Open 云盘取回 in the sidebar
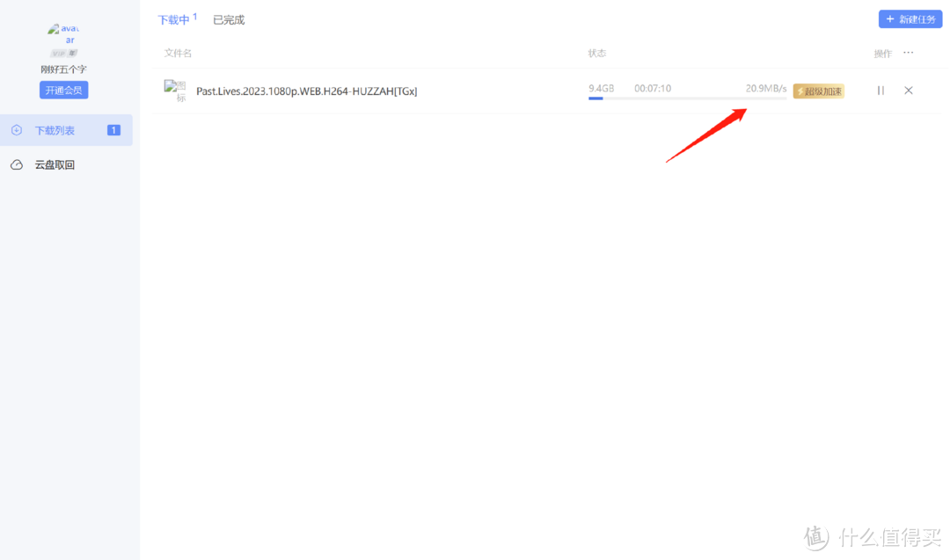 pos(66,164)
